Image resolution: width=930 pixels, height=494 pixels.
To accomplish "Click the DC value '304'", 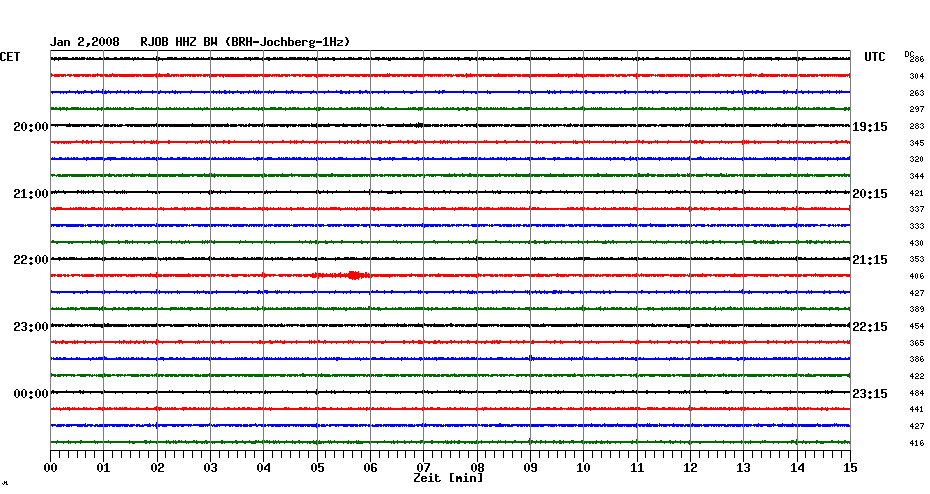I will (917, 77).
